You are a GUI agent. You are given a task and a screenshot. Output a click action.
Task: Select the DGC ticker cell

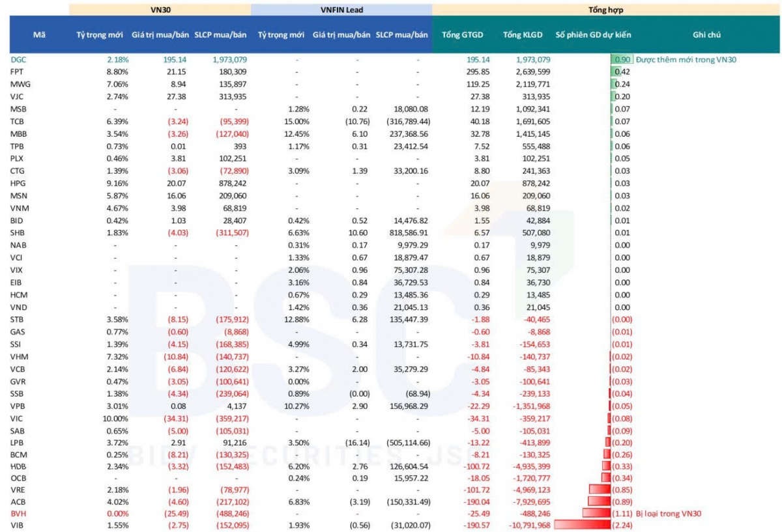(x=18, y=59)
